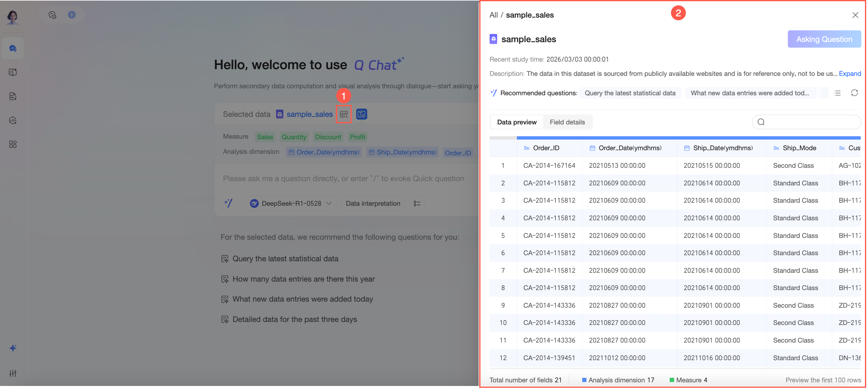Image resolution: width=868 pixels, height=389 pixels.
Task: Focus the search field in the preview panel
Action: pos(806,122)
